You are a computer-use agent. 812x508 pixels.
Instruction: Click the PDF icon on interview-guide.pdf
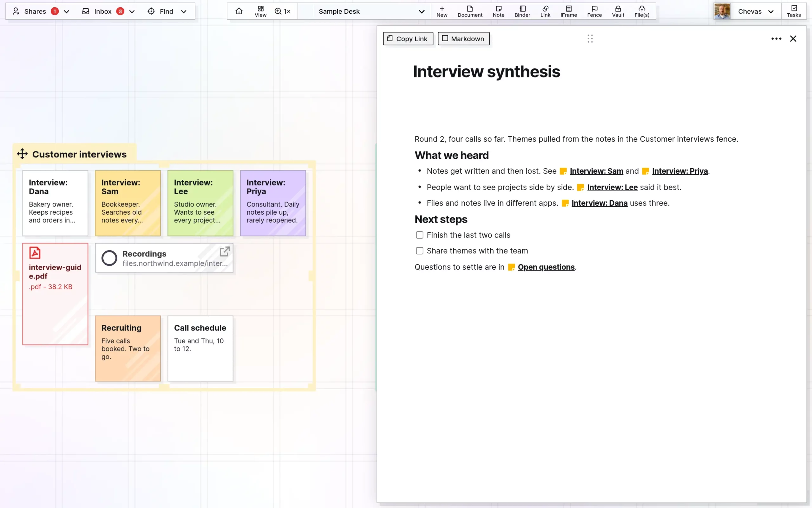pyautogui.click(x=35, y=253)
